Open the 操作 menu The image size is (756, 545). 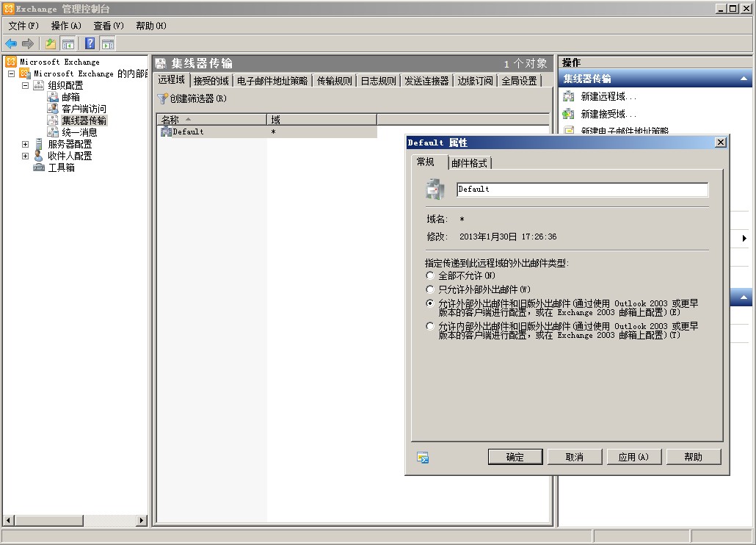tap(66, 26)
